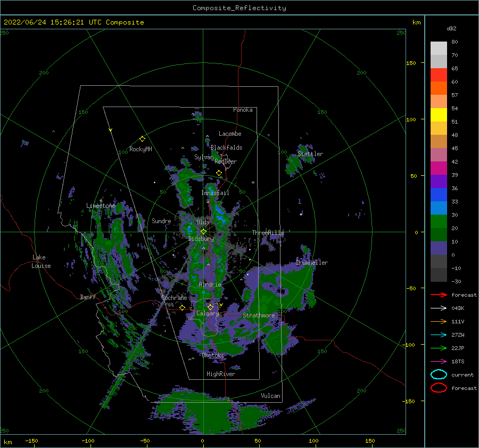Select the Okotoks city label
Viewport: 479px width, 448px height.
213,355
